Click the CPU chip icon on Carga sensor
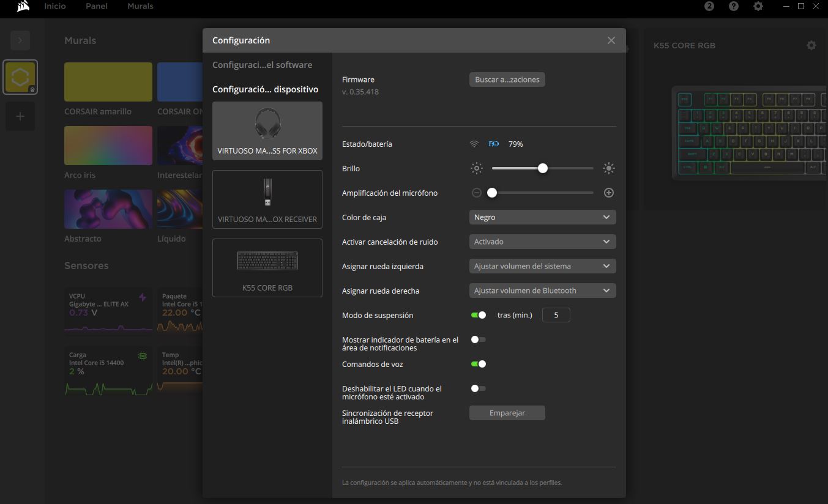 pyautogui.click(x=143, y=356)
